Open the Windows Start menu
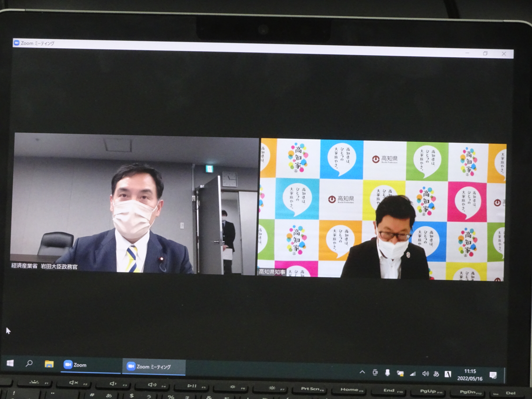Image resolution: width=532 pixels, height=399 pixels. point(10,363)
